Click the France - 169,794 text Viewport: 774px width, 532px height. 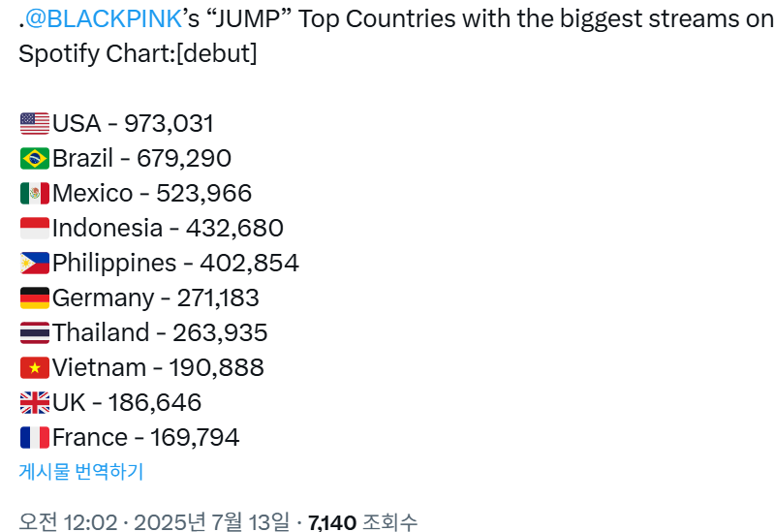(x=146, y=438)
